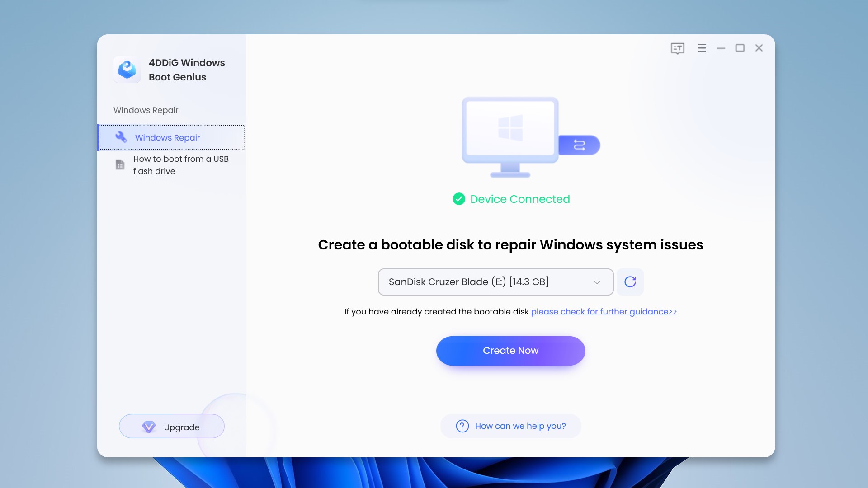Click the Windows Repair parent category label

tap(146, 110)
